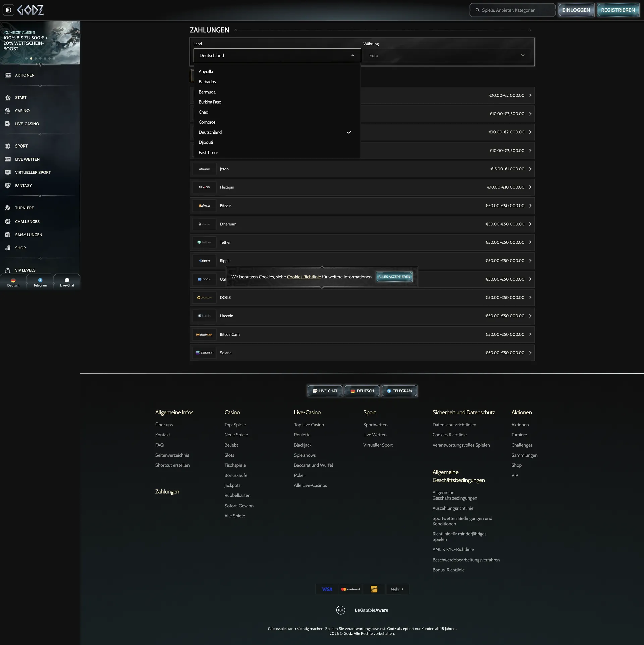Click the footer Telegram button
The height and width of the screenshot is (645, 644).
(x=399, y=391)
